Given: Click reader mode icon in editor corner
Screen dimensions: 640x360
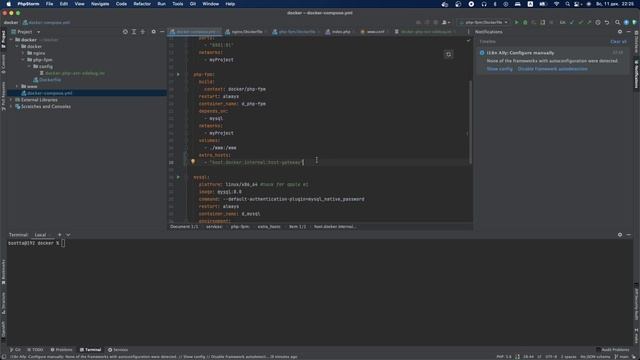Looking at the screenshot, I should point(449,54).
